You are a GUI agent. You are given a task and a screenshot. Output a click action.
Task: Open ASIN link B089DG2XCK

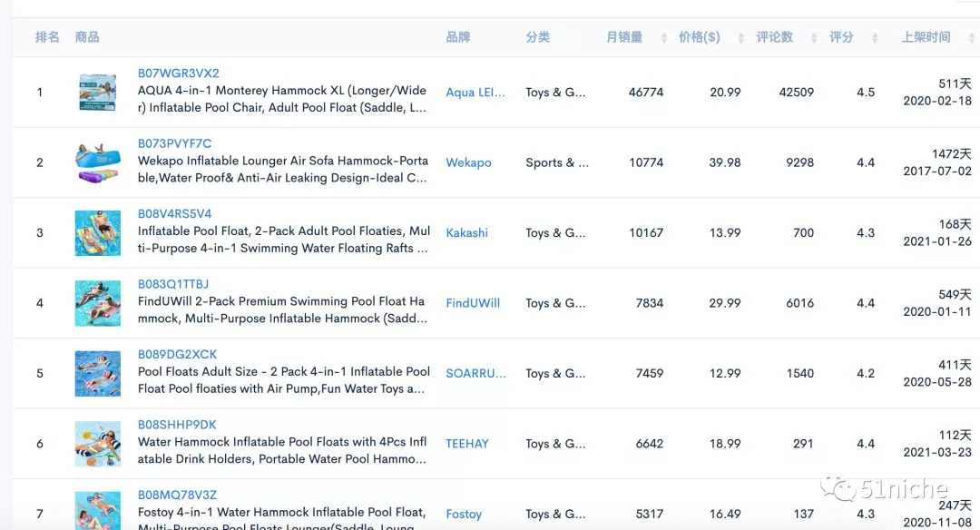pyautogui.click(x=178, y=354)
